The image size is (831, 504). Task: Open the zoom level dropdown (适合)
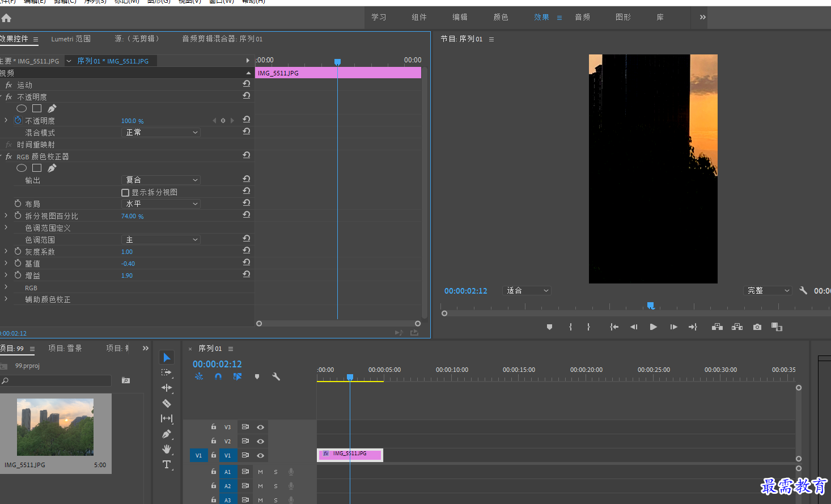pos(527,290)
